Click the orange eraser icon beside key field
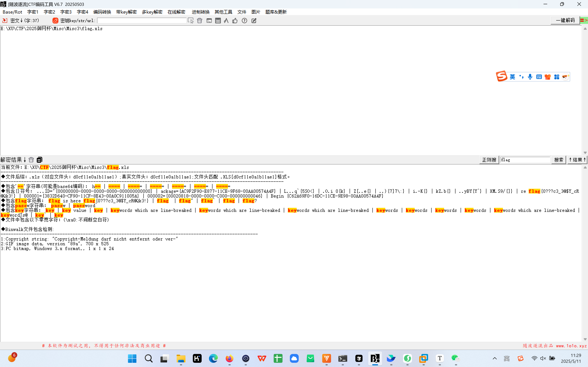 click(x=55, y=21)
